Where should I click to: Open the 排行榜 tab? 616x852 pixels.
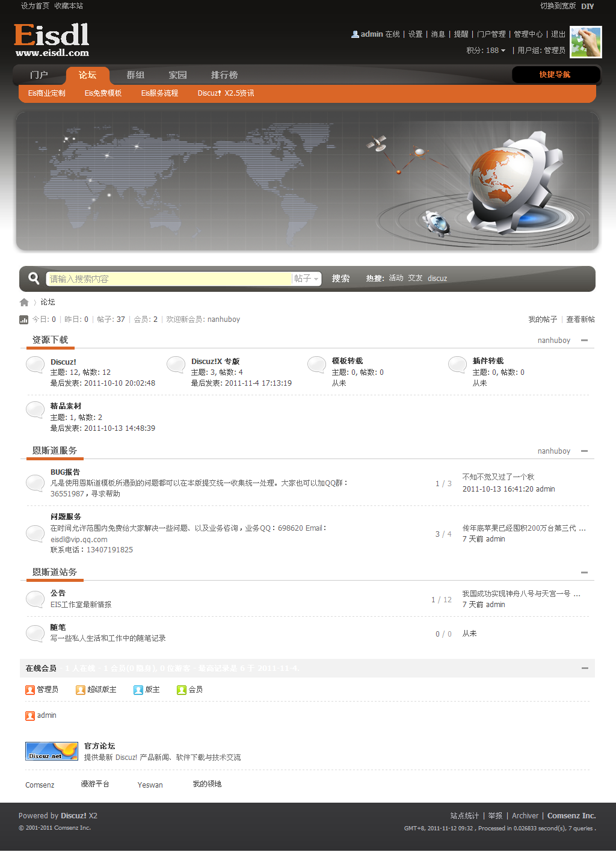[224, 75]
